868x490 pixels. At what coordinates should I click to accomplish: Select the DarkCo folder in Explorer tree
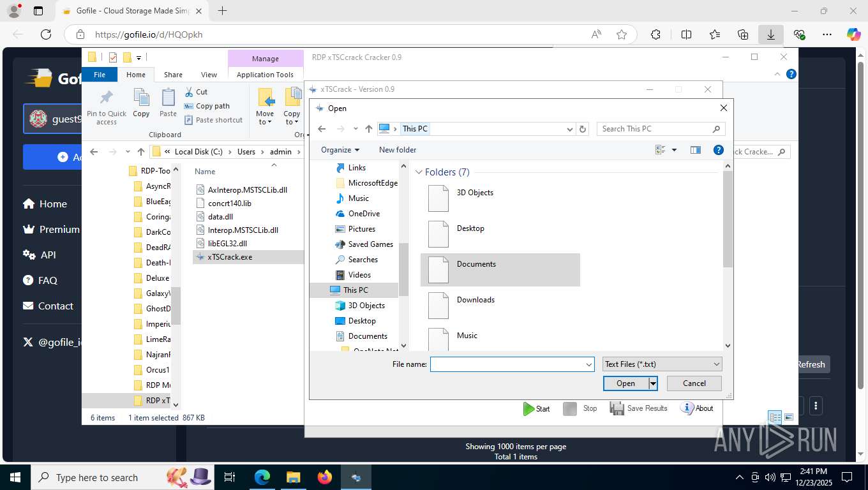(x=152, y=232)
